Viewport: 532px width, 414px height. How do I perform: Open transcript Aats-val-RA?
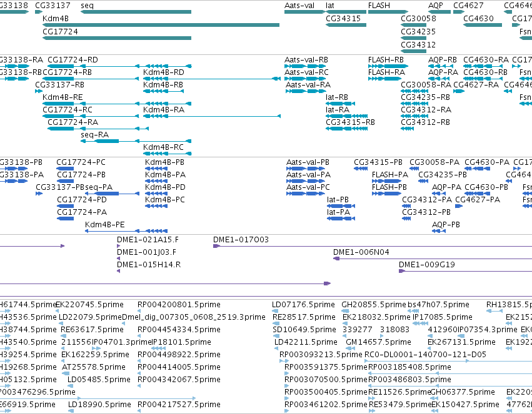coord(306,91)
